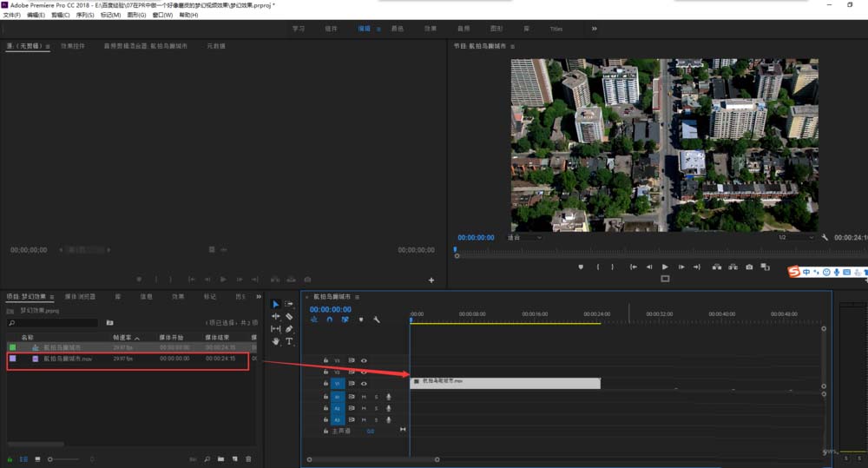Play the program monitor video
This screenshot has width=868, height=468.
[x=665, y=267]
